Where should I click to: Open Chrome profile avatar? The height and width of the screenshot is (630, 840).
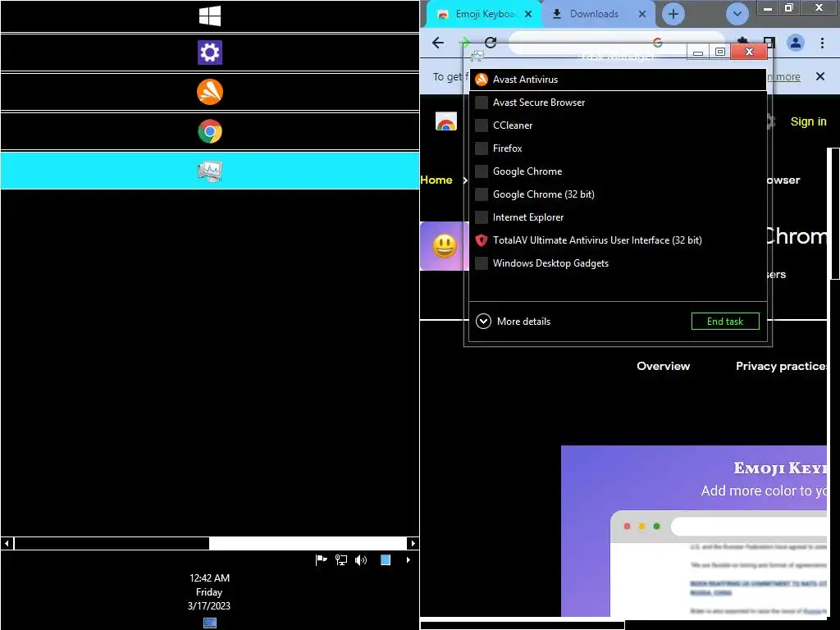coord(796,43)
